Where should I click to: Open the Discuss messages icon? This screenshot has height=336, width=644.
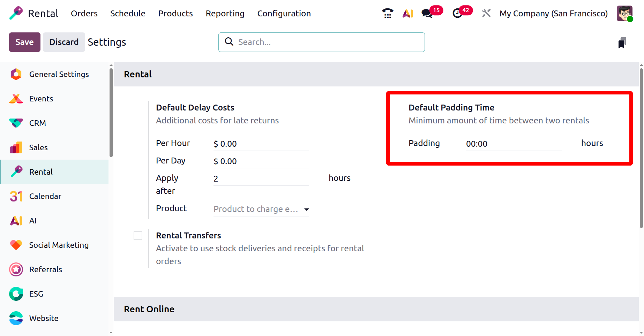coord(427,13)
